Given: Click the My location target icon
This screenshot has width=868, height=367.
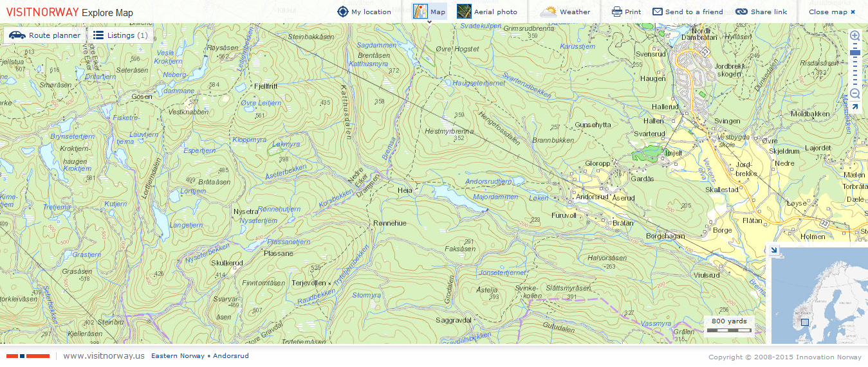Looking at the screenshot, I should 343,12.
